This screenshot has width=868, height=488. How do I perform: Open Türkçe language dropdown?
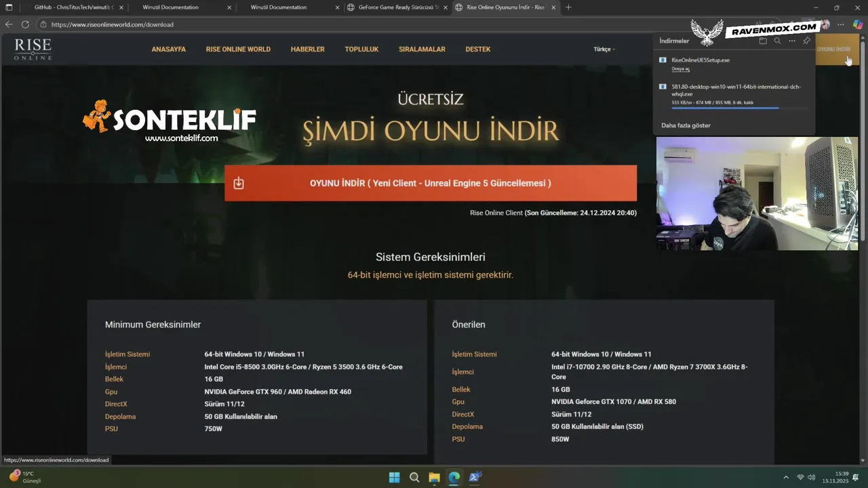tap(604, 49)
